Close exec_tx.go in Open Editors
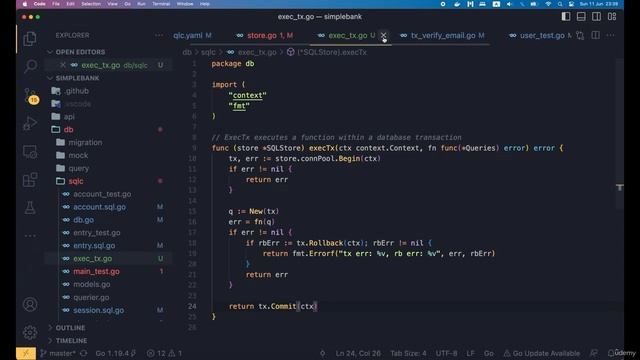The image size is (640, 360). 63,65
